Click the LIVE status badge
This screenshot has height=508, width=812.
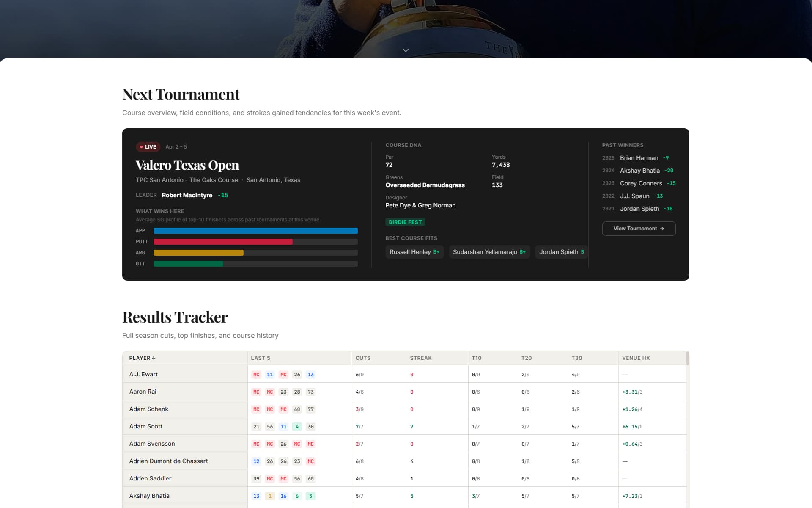pos(148,147)
